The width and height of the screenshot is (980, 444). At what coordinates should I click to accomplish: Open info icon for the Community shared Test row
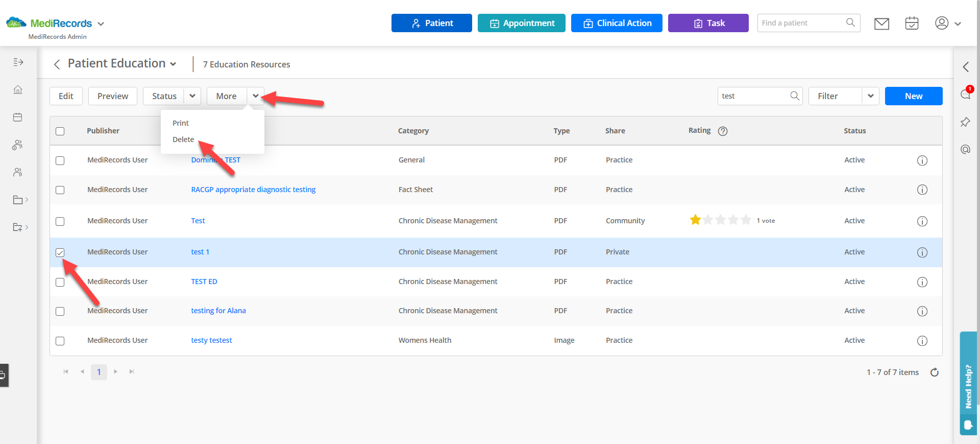pos(922,221)
